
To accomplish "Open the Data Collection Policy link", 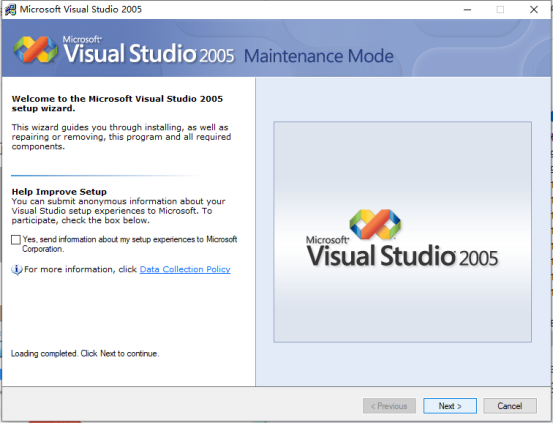I will pos(185,269).
